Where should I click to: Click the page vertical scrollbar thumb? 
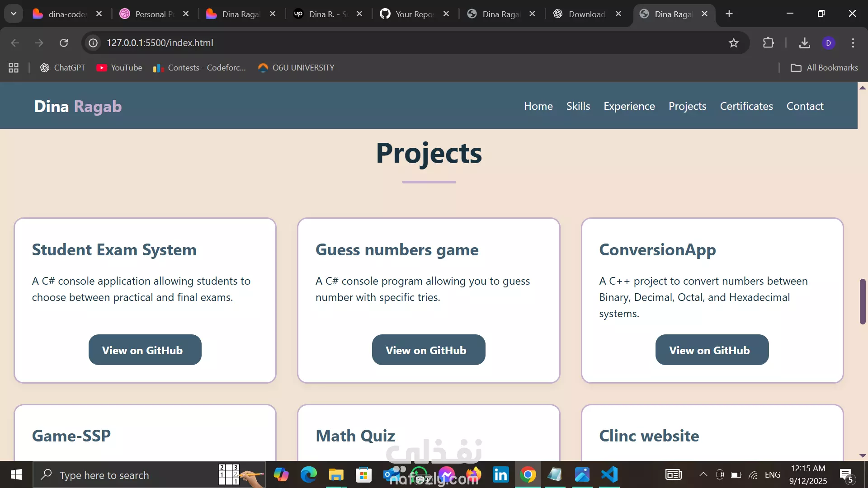coord(863,301)
